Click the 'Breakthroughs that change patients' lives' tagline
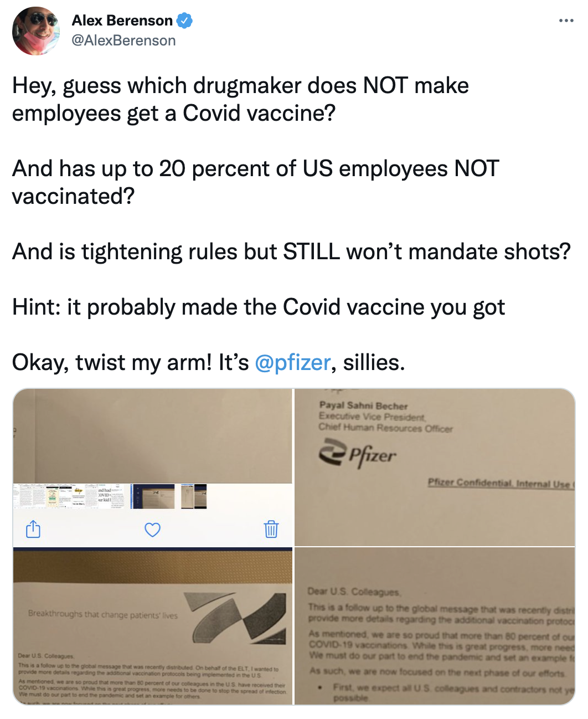Screen dimensions: 588x719 point(103,614)
